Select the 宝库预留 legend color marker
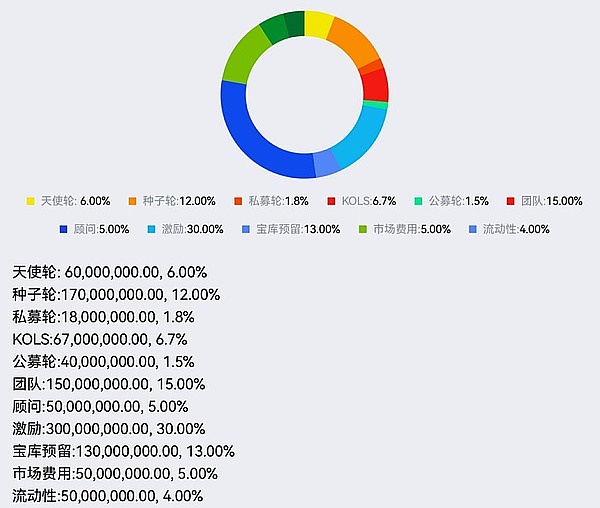Viewport: 600px width, 508px height. tap(246, 229)
